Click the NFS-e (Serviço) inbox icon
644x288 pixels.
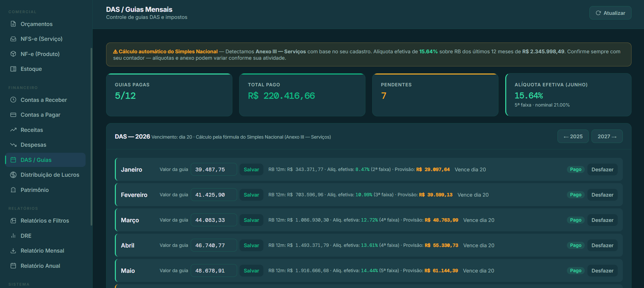click(x=13, y=39)
